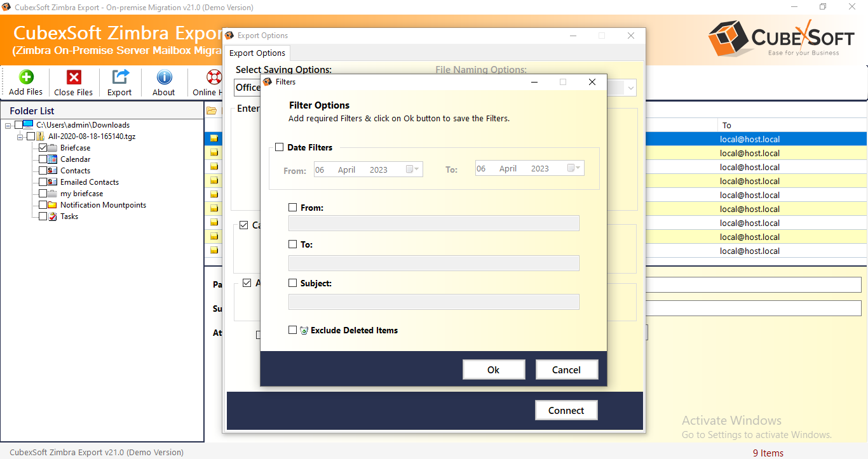Open the From date calendar dropdown

(x=413, y=169)
